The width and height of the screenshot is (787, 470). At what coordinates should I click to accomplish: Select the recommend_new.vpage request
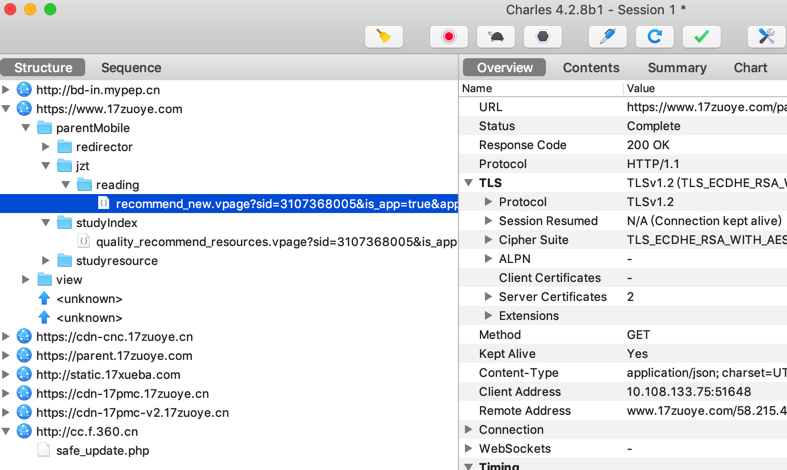coord(229,203)
